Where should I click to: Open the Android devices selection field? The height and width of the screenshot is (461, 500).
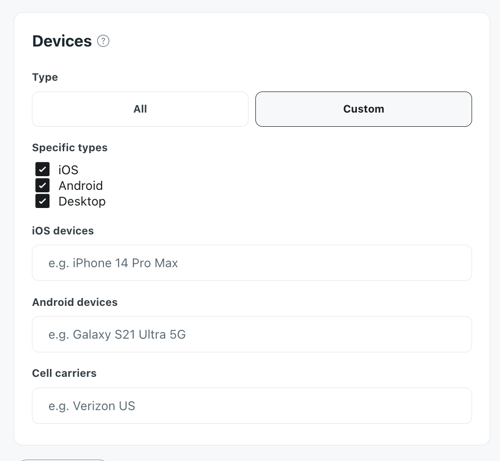(x=252, y=334)
